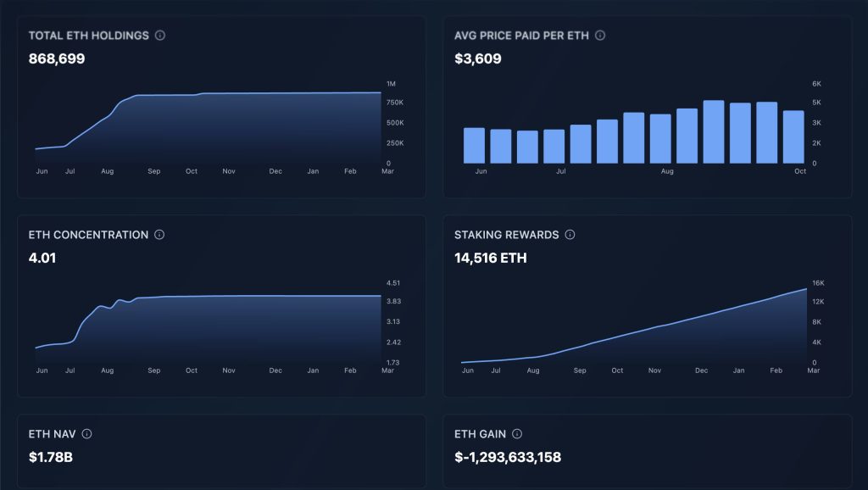Click the $3,609 average price figure
This screenshot has width=868, height=490.
coord(477,59)
